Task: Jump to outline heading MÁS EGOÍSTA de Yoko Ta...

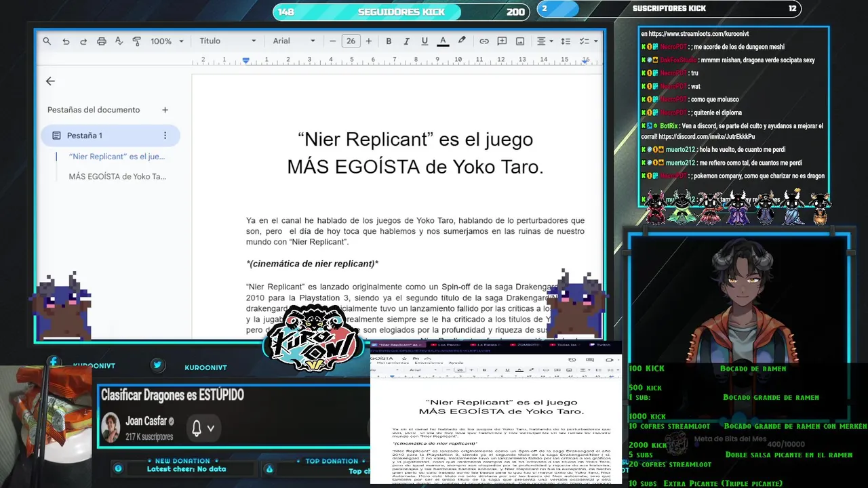Action: coord(117,177)
